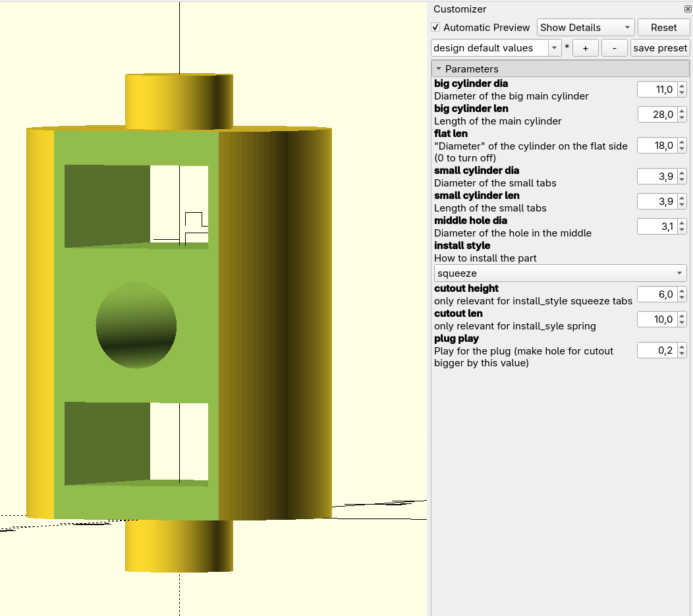This screenshot has width=693, height=616.
Task: Increase middle hole dia with up arrow
Action: point(682,223)
